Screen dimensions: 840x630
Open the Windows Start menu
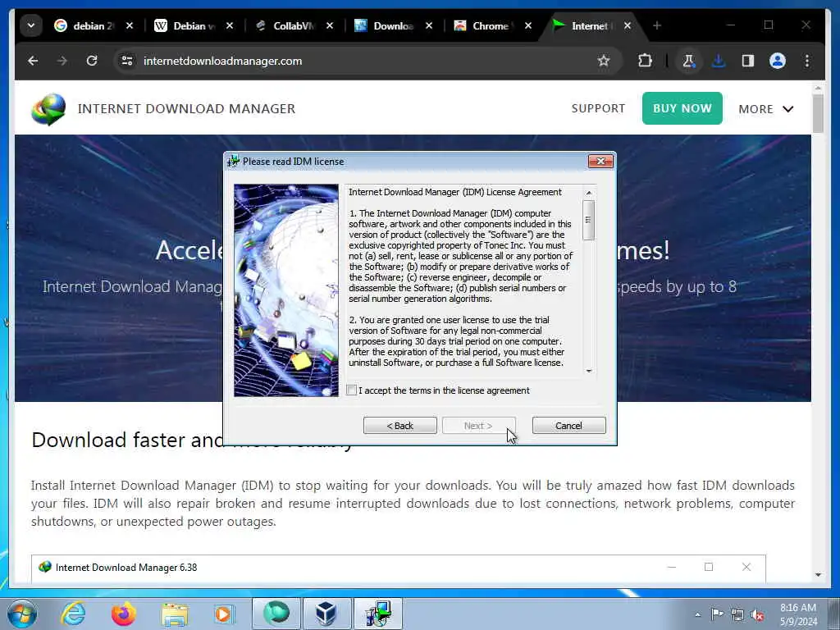tap(22, 614)
